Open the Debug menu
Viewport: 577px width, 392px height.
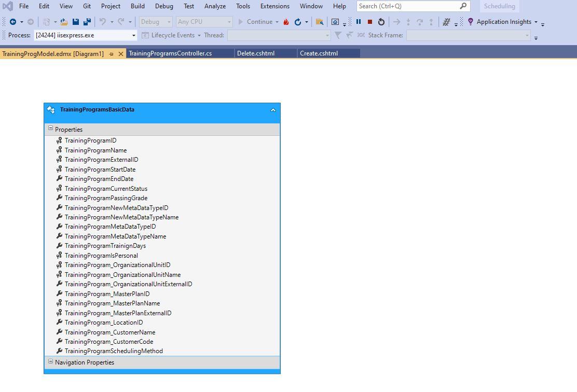coord(164,6)
